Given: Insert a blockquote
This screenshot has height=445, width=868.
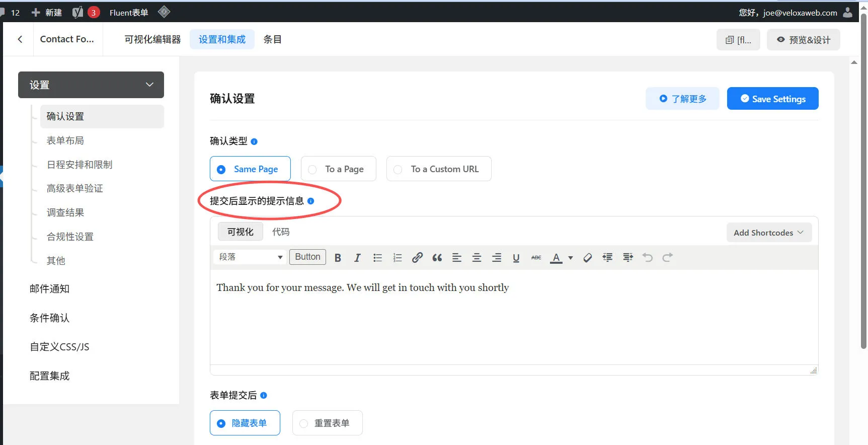Looking at the screenshot, I should click(437, 258).
